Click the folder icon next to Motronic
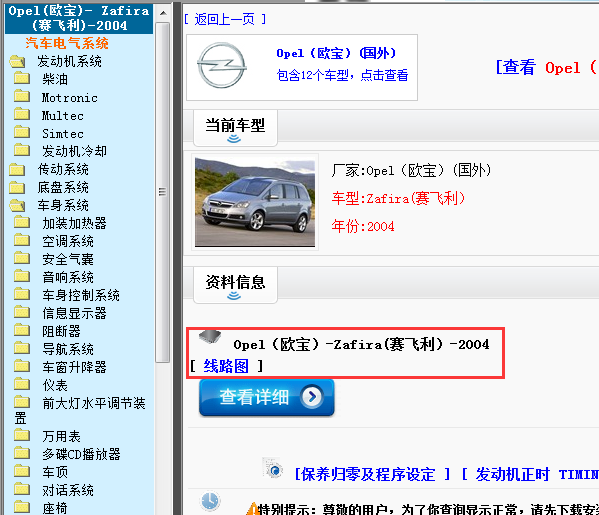 click(x=22, y=96)
